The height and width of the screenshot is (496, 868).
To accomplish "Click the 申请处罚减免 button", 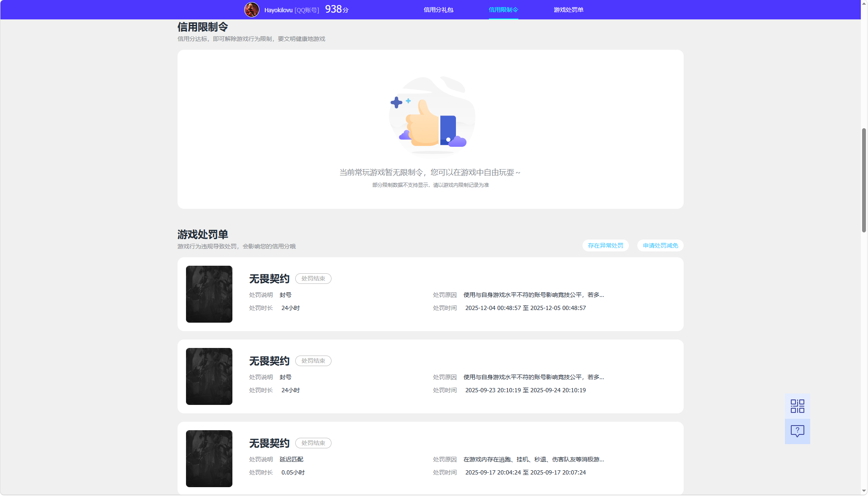I will point(660,245).
